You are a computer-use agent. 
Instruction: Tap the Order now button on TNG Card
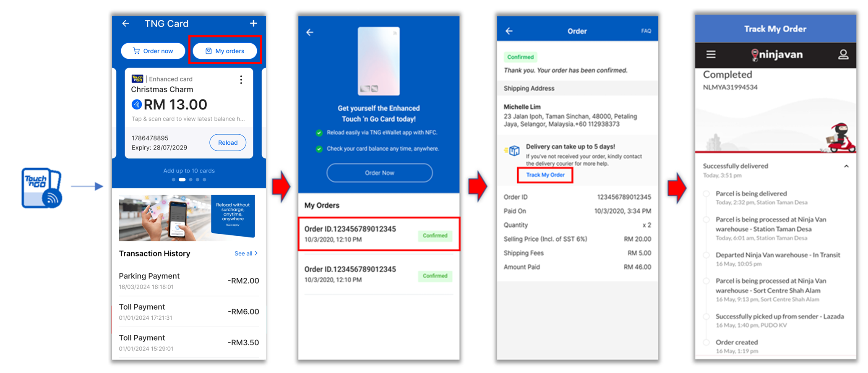153,51
